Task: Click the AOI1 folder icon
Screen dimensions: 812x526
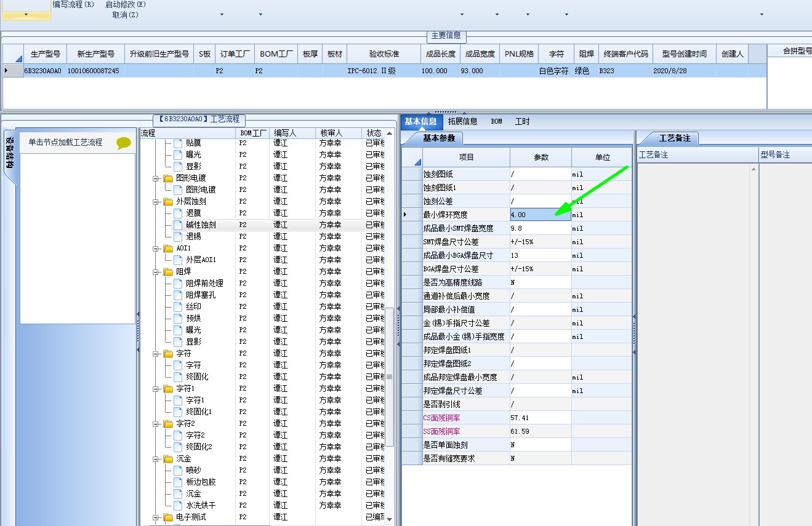Action: coord(168,249)
